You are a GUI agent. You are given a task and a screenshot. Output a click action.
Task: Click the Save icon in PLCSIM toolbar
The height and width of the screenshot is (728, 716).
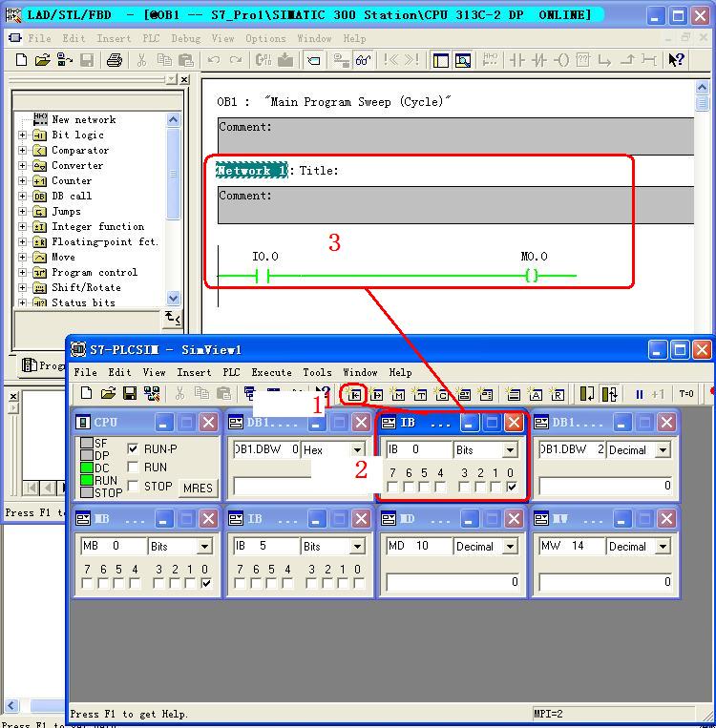click(x=130, y=394)
